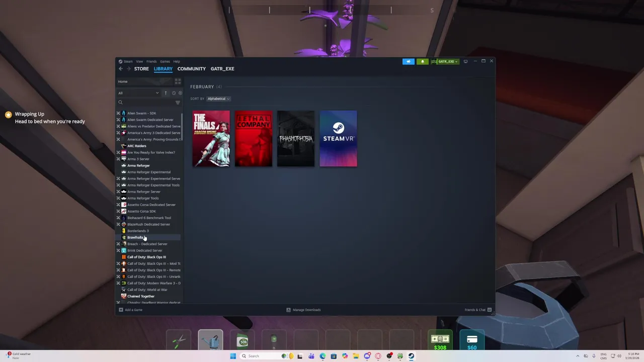644x362 pixels.
Task: Click the system tray overflow chevron
Action: pos(578,356)
